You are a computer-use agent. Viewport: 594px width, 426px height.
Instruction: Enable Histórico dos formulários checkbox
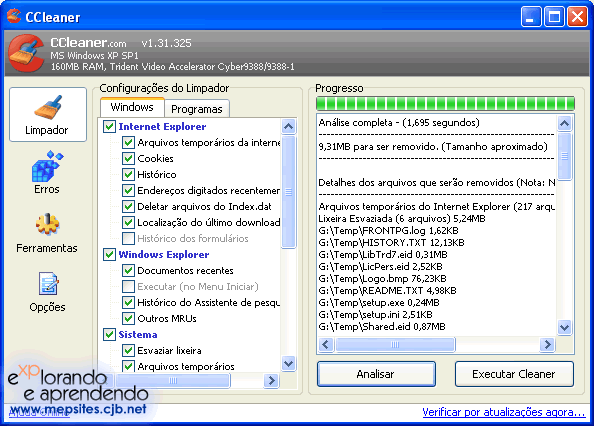[128, 238]
